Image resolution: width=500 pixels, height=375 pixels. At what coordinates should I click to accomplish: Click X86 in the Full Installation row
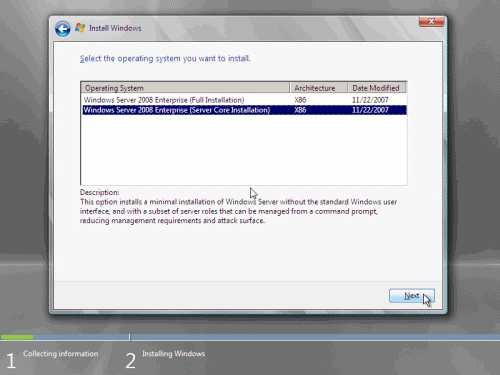point(300,100)
